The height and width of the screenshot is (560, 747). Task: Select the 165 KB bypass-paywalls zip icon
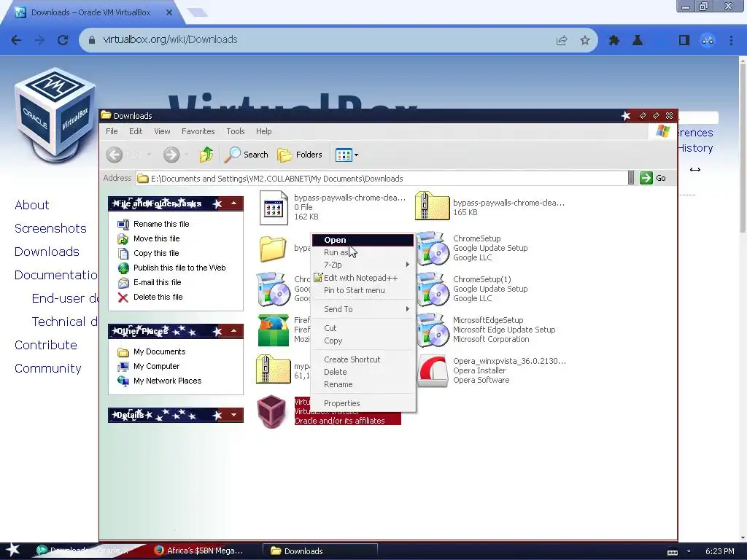(x=432, y=206)
